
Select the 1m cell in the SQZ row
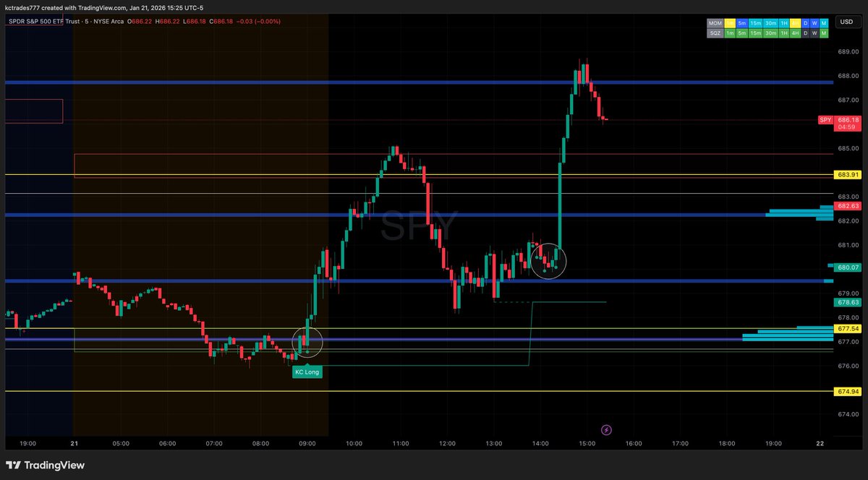730,33
